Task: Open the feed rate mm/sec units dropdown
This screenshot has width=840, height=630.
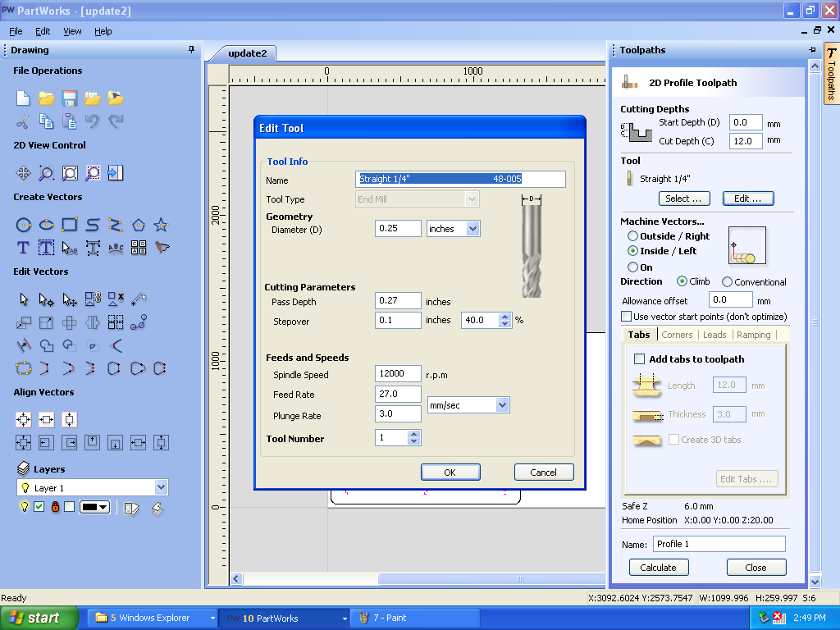Action: click(x=502, y=405)
